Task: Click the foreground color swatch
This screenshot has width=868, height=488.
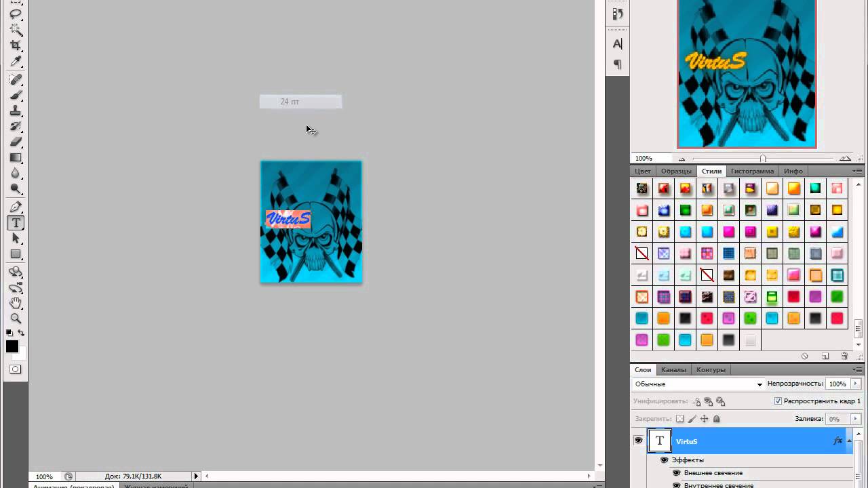Action: click(12, 346)
